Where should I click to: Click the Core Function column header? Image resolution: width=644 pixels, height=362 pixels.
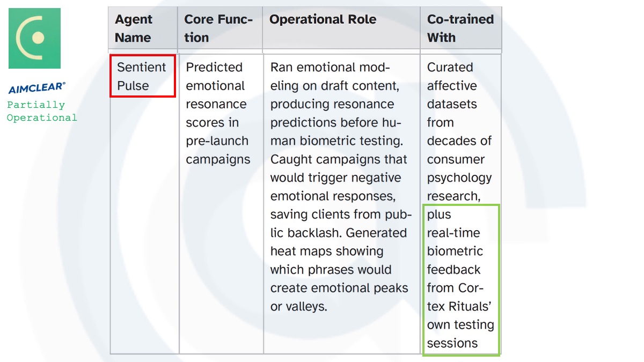pos(218,28)
